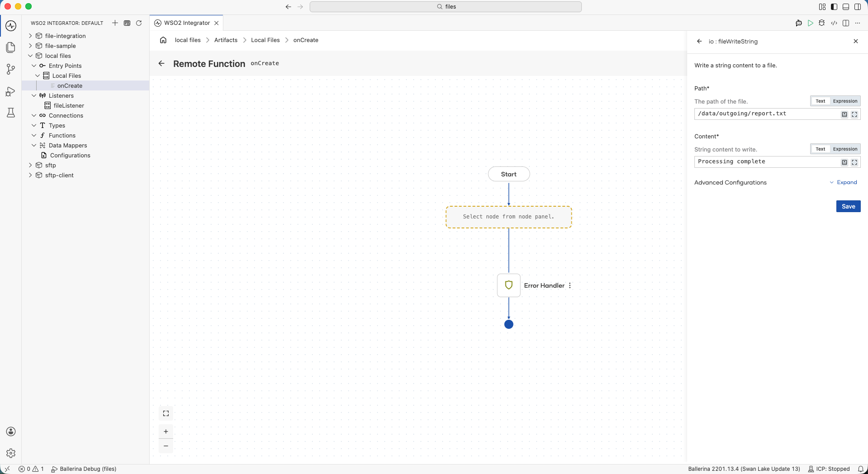Switch Content input to Expression mode
The width and height of the screenshot is (868, 474).
[x=845, y=149]
